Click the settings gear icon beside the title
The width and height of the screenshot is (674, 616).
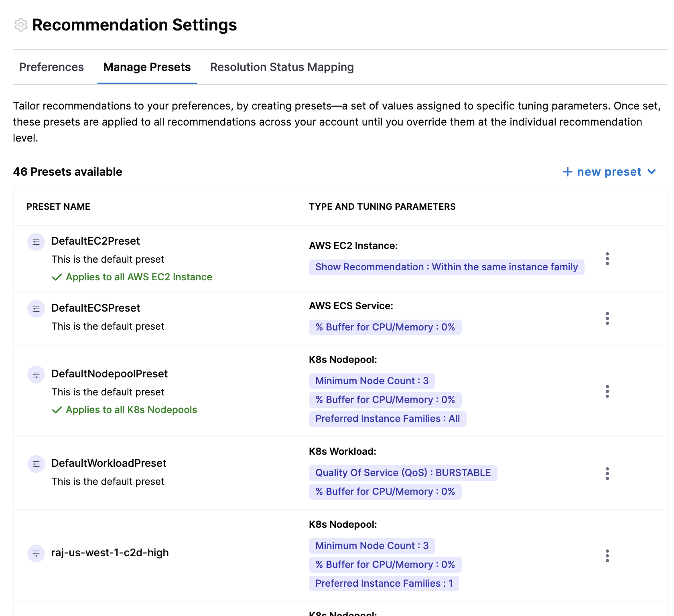21,25
